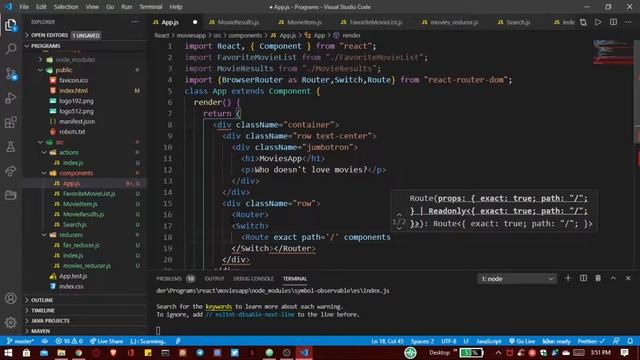The height and width of the screenshot is (360, 640).
Task: Show next signature with down arrow
Action: (x=399, y=229)
